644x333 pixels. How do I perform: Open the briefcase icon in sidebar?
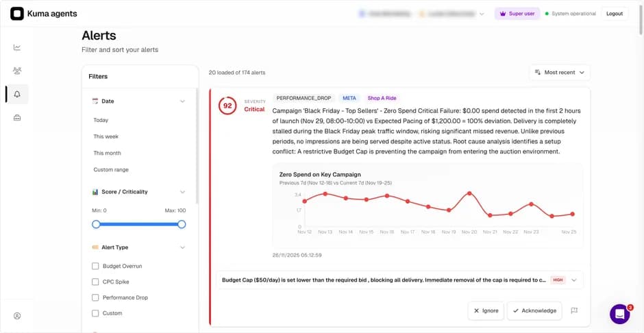click(x=17, y=117)
